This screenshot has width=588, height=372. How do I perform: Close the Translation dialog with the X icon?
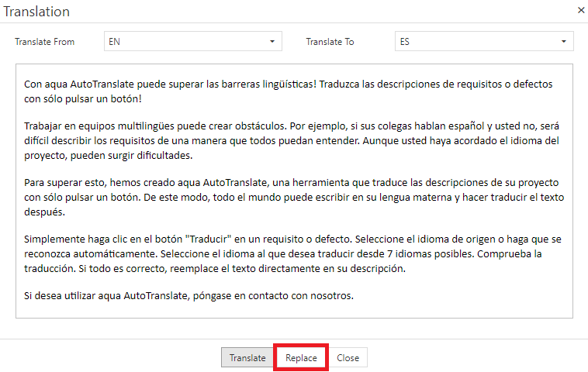click(x=581, y=11)
